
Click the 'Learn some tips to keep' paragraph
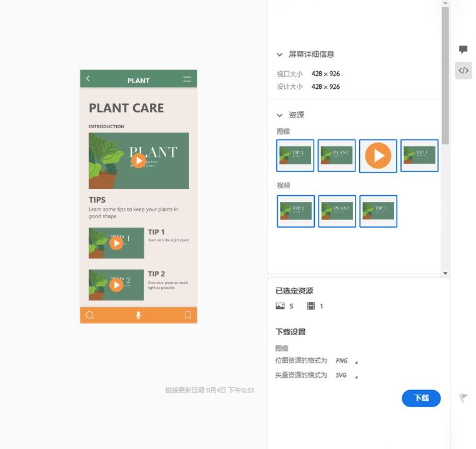(x=133, y=213)
